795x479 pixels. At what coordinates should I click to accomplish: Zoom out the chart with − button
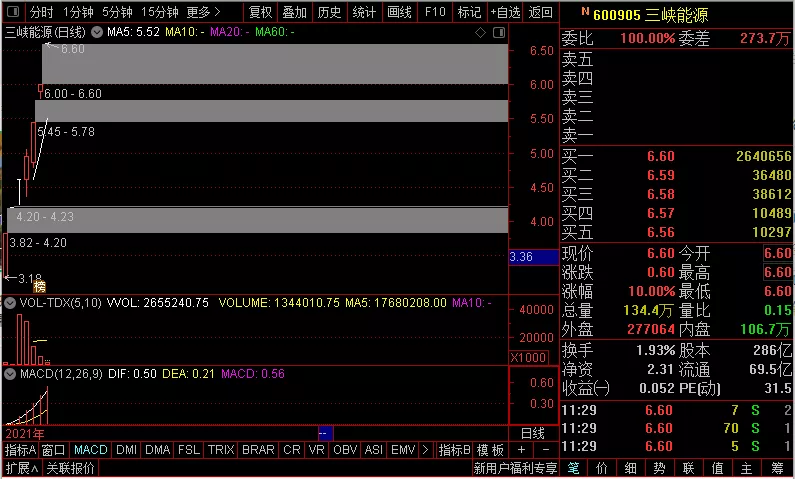546,450
